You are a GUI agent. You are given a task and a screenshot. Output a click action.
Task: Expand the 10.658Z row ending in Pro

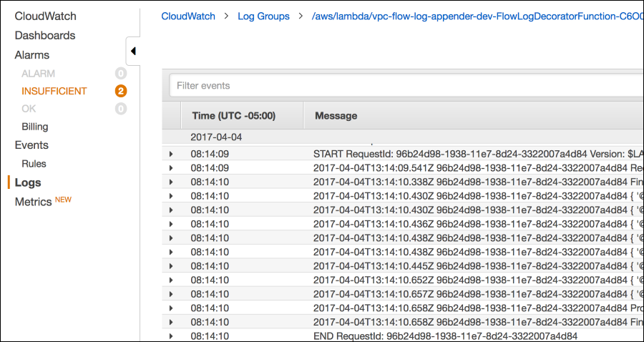[x=171, y=308]
